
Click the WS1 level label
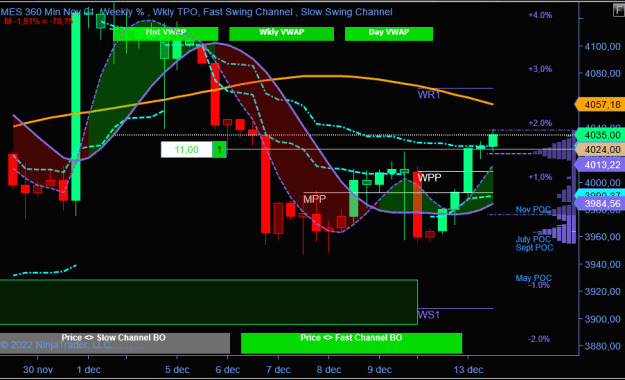point(429,315)
